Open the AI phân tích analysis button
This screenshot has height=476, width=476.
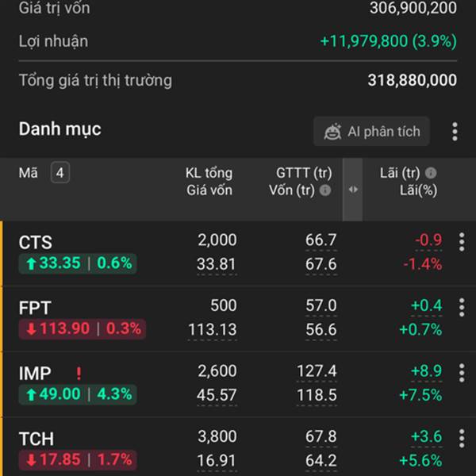pyautogui.click(x=371, y=132)
